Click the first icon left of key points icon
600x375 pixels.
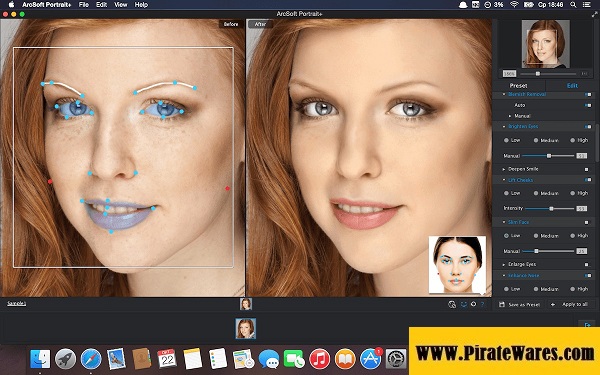click(x=452, y=305)
